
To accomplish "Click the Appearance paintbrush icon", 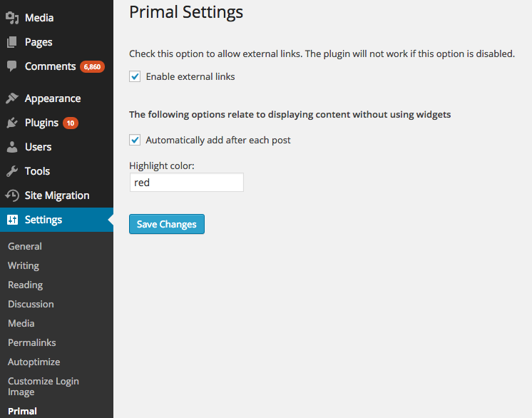I will [12, 98].
